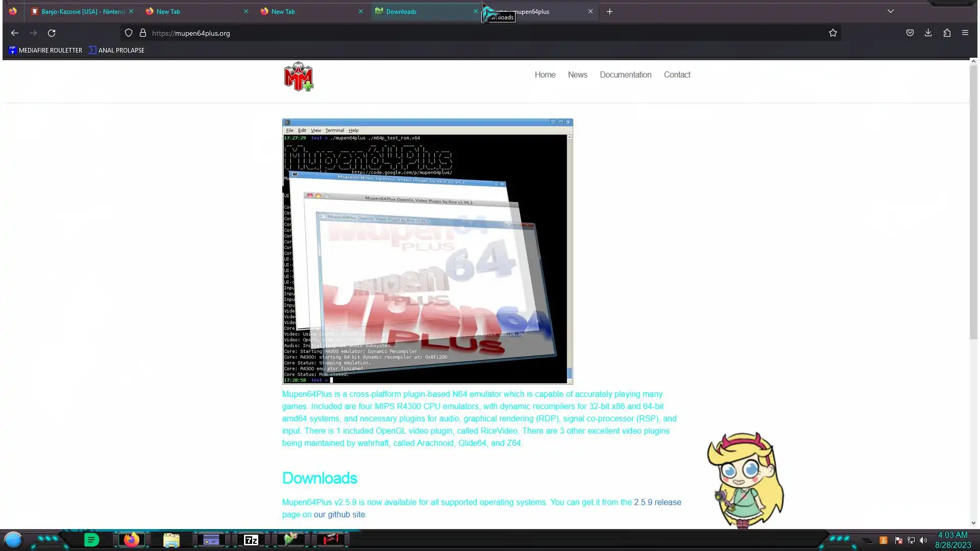The height and width of the screenshot is (551, 980).
Task: Open the MEDIAFIRE ROULETTER bookmark
Action: (45, 50)
